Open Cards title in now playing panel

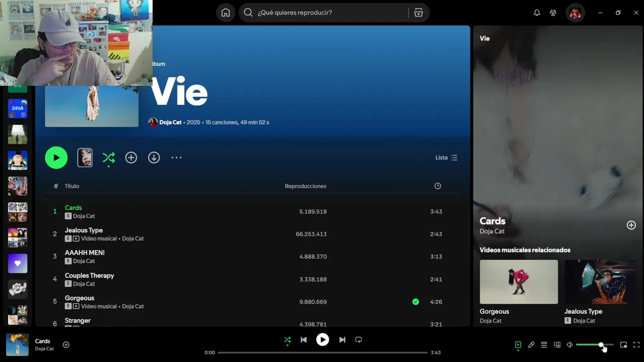point(493,221)
